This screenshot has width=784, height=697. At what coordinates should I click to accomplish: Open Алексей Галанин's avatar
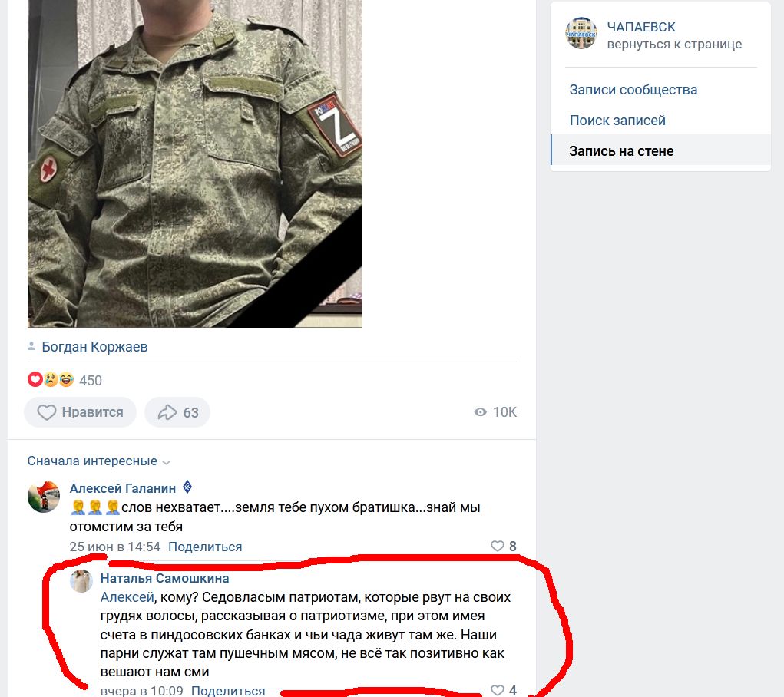tap(44, 497)
